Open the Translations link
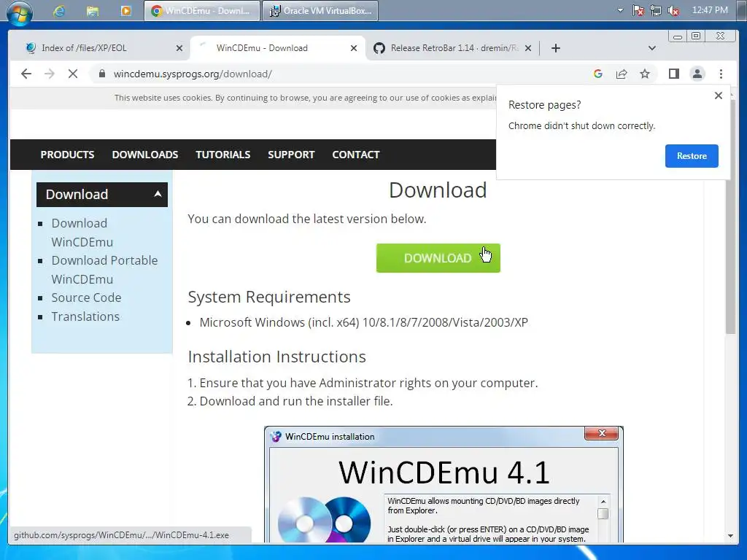Viewport: 747px width, 560px height. 85,316
